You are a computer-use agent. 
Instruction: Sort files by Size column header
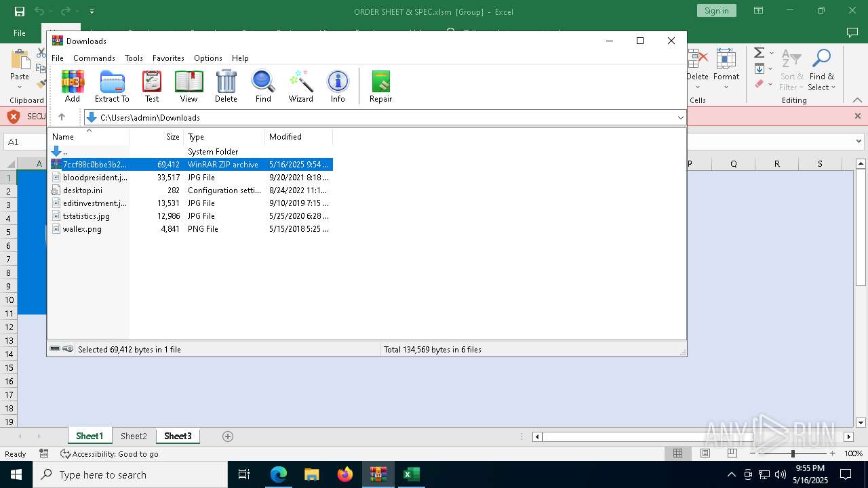[x=157, y=137]
